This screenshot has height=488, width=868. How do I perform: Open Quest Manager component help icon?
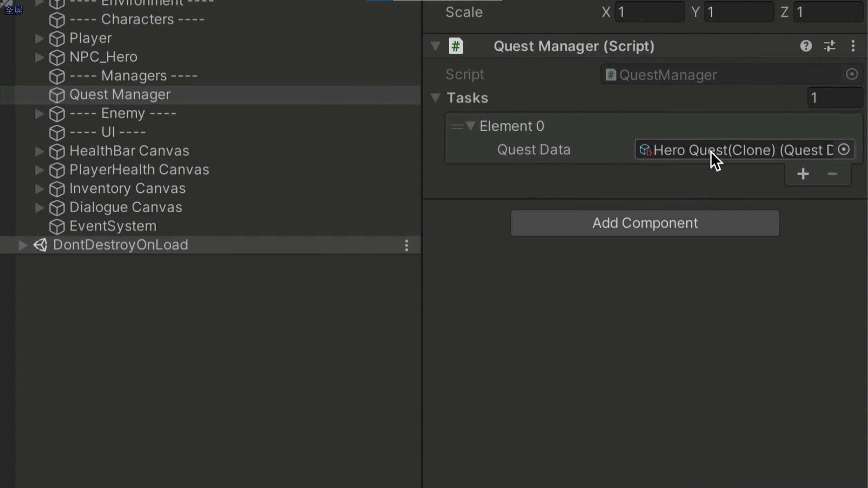point(806,46)
